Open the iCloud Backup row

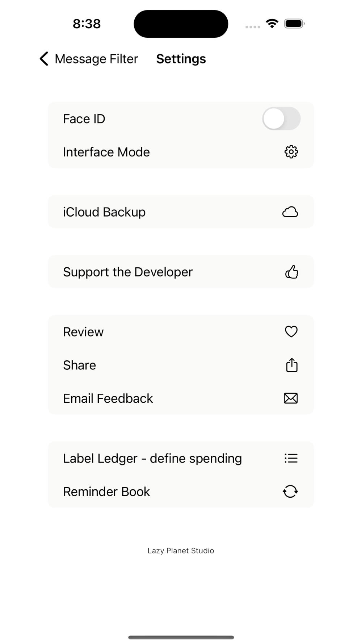point(181,212)
